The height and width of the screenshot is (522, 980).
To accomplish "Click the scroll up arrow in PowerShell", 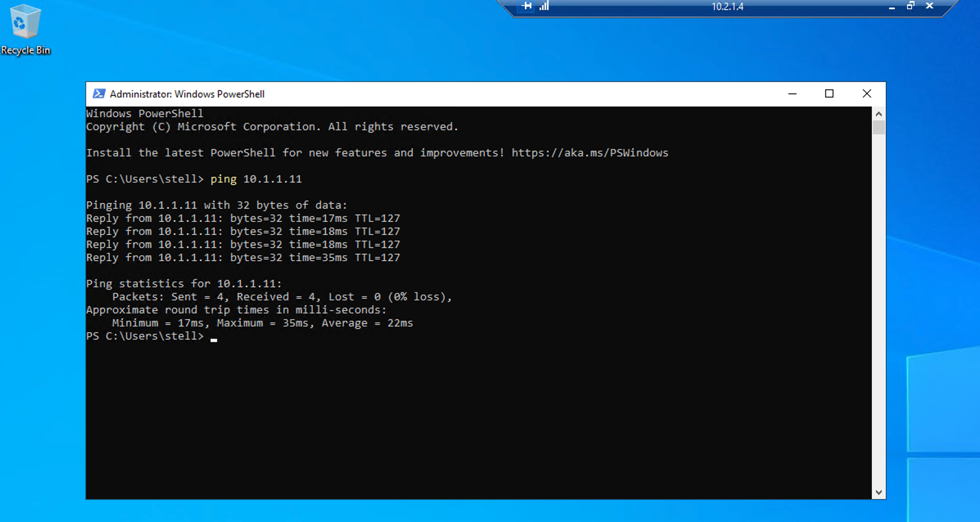I will (x=878, y=113).
